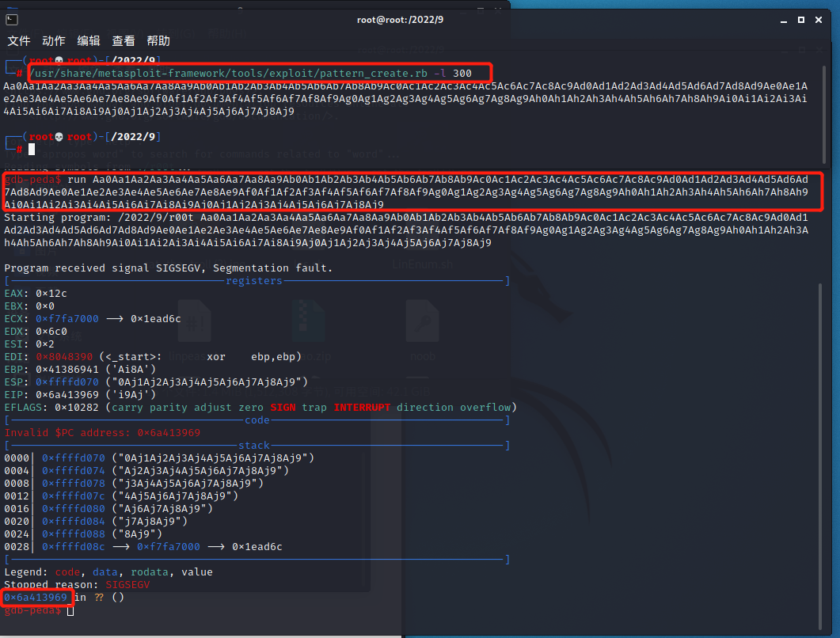Screen dimensions: 840x638
Task: Click the EIP register value 0×6a413969
Action: (x=67, y=395)
